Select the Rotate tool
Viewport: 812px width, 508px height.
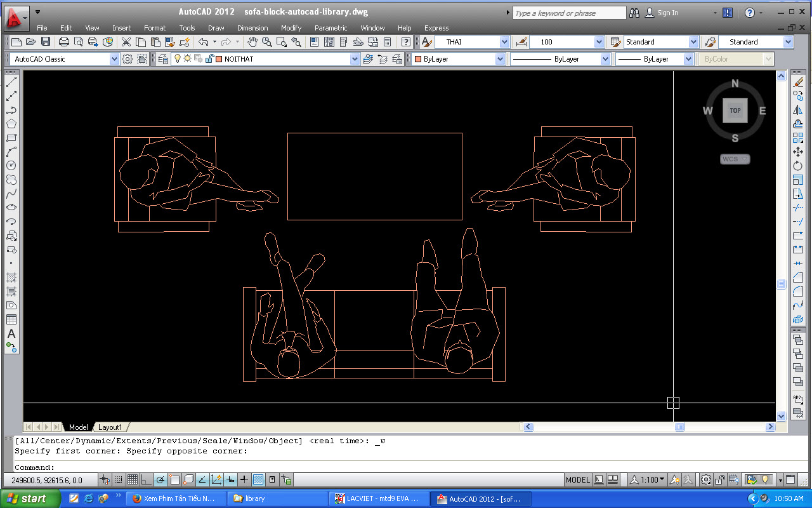coord(798,166)
